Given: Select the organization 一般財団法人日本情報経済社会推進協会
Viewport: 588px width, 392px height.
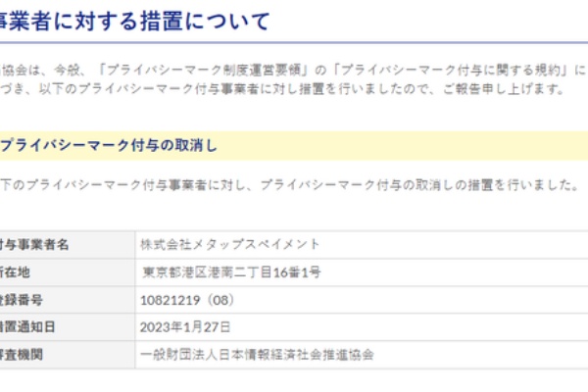Looking at the screenshot, I should tap(257, 354).
